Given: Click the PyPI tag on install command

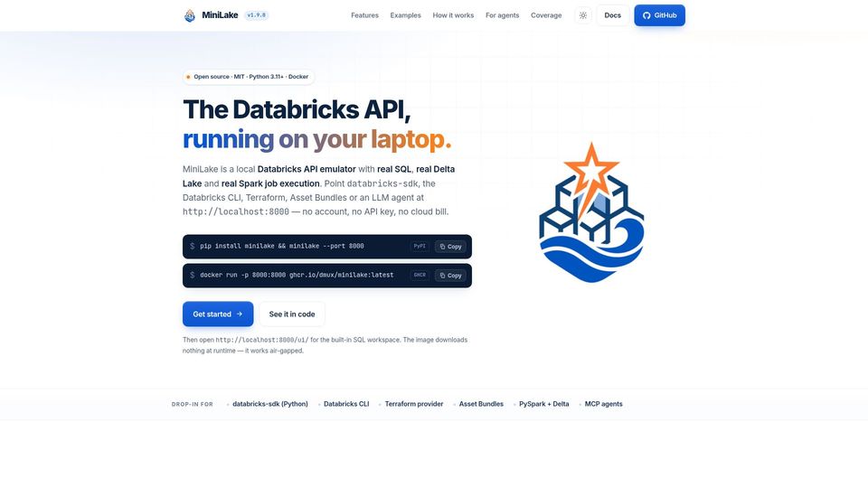Looking at the screenshot, I should pyautogui.click(x=420, y=246).
